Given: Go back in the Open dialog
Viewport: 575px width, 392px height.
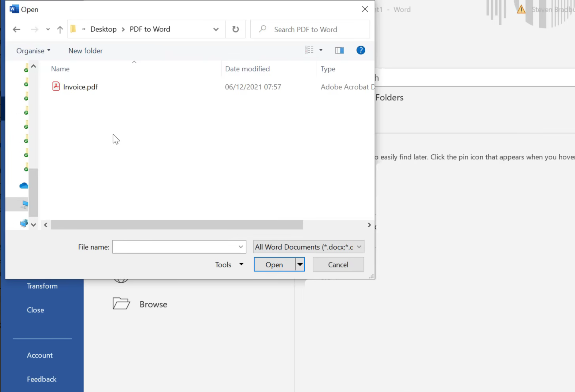Looking at the screenshot, I should click(x=17, y=29).
